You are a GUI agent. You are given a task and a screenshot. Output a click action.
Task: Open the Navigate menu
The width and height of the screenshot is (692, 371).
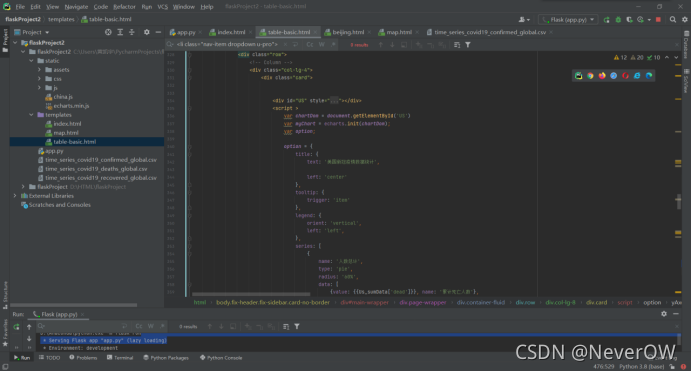tap(76, 7)
